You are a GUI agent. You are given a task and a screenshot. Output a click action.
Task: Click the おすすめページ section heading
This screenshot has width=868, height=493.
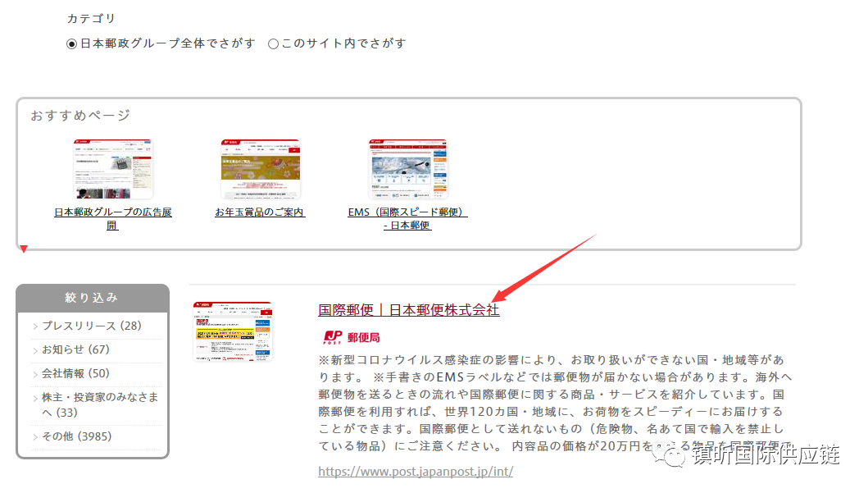point(81,115)
